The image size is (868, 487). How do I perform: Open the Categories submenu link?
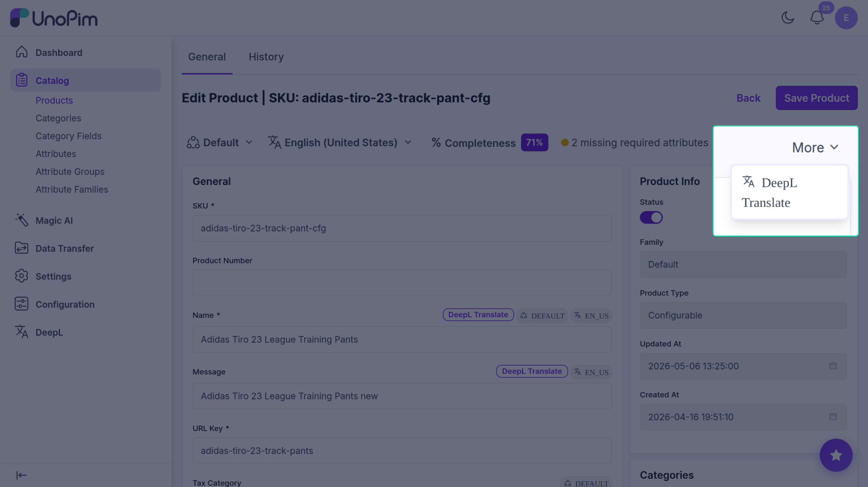58,118
